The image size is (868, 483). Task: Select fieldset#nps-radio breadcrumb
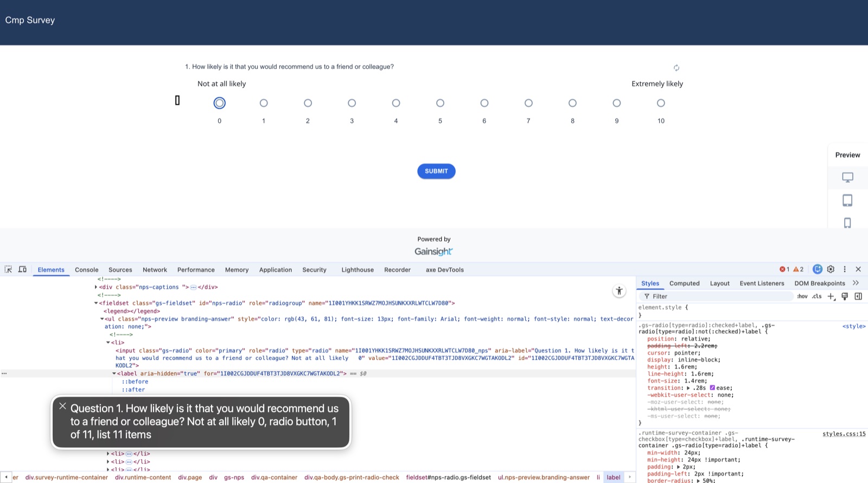[448, 478]
